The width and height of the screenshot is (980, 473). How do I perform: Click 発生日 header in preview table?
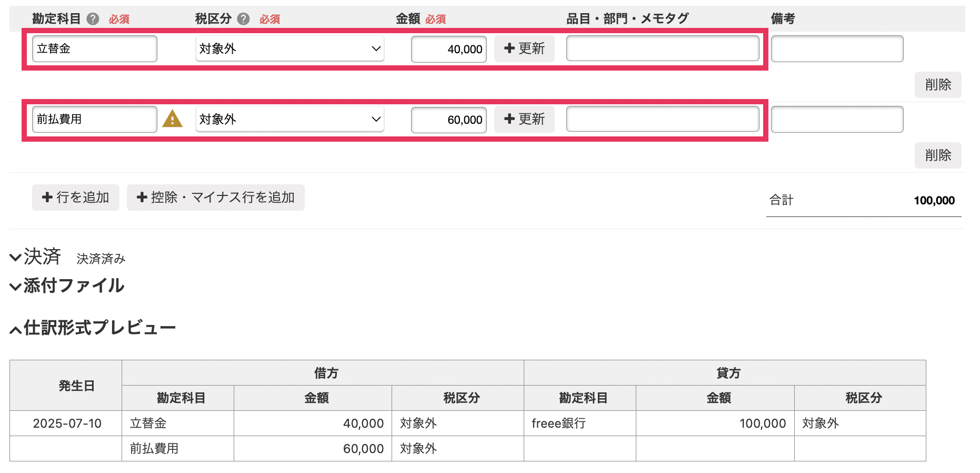point(66,386)
